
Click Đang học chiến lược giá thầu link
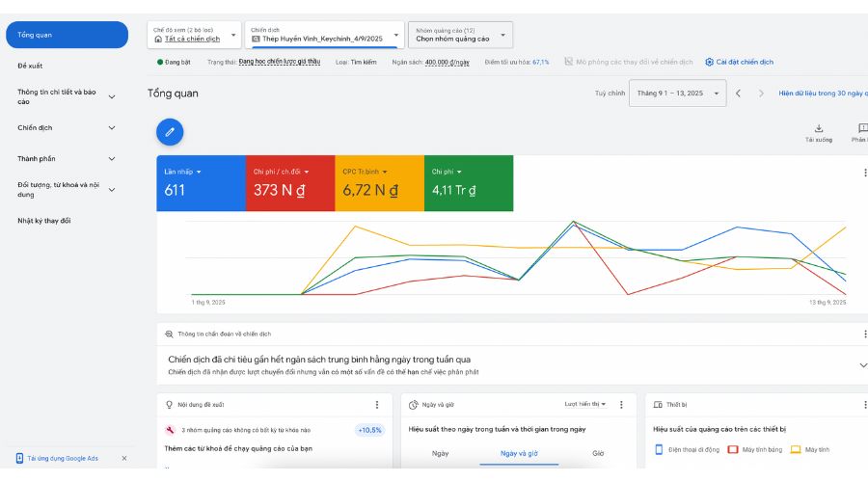[280, 62]
